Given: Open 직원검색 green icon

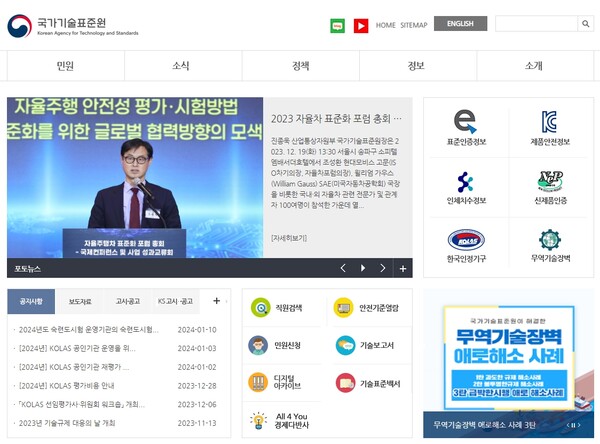Looking at the screenshot, I should (x=261, y=307).
